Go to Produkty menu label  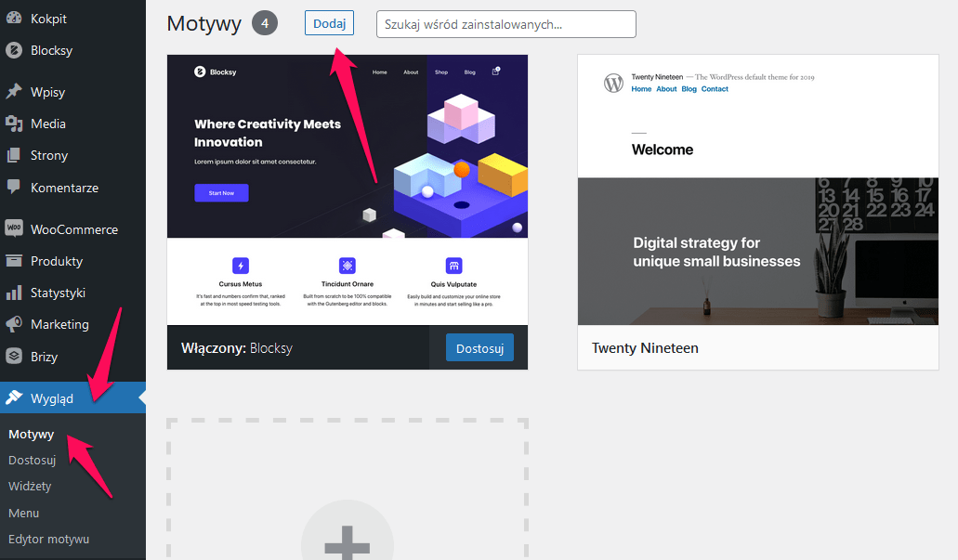click(x=57, y=261)
